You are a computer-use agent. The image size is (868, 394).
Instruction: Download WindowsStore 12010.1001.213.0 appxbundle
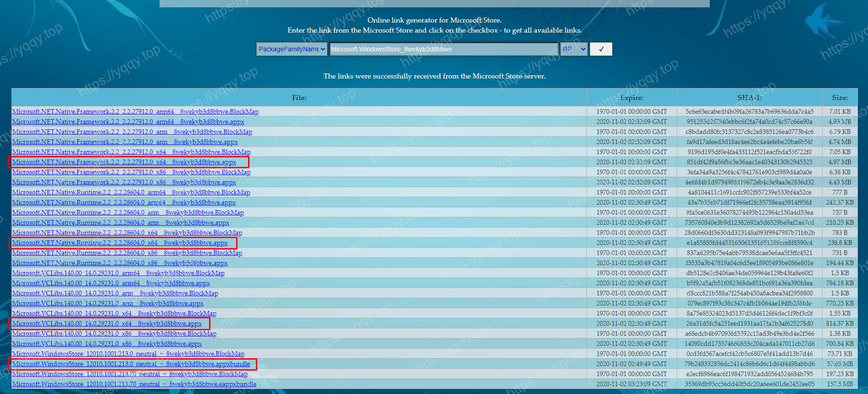[x=131, y=364]
